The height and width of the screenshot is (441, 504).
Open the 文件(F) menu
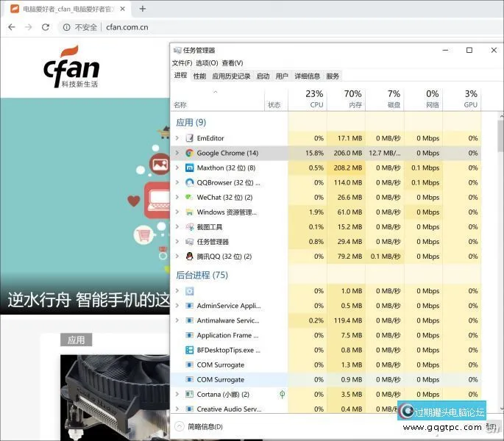182,63
